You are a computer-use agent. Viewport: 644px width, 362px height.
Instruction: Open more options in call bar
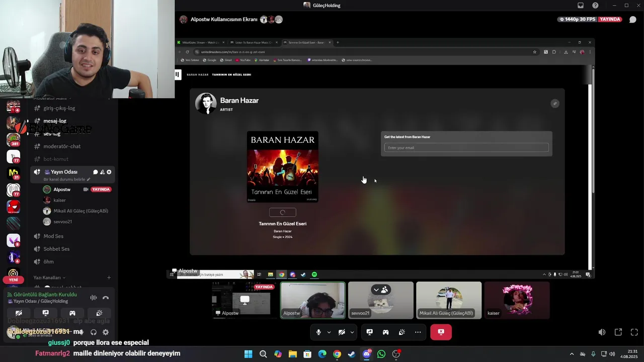point(418,332)
